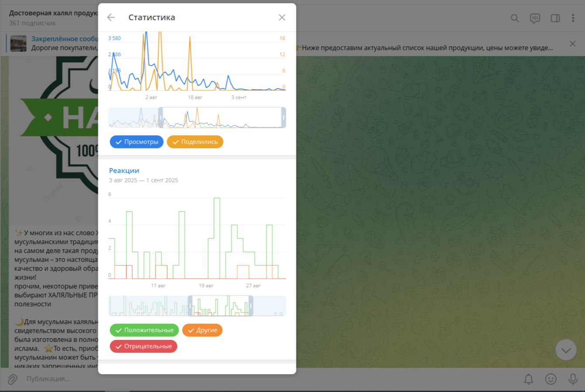
Task: Disable the Отрицательные reactions filter
Action: point(144,347)
